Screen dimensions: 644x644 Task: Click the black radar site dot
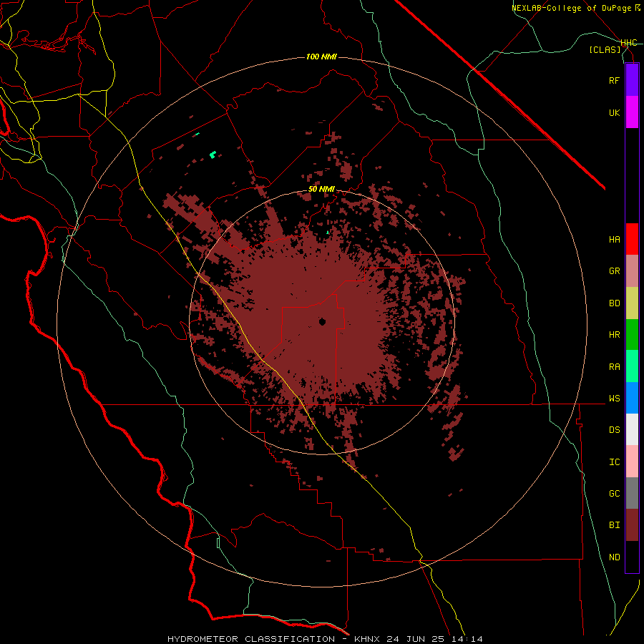(323, 322)
